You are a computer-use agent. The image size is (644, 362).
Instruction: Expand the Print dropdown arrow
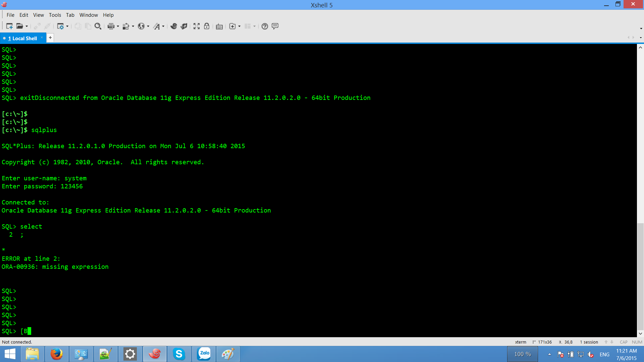pyautogui.click(x=118, y=26)
